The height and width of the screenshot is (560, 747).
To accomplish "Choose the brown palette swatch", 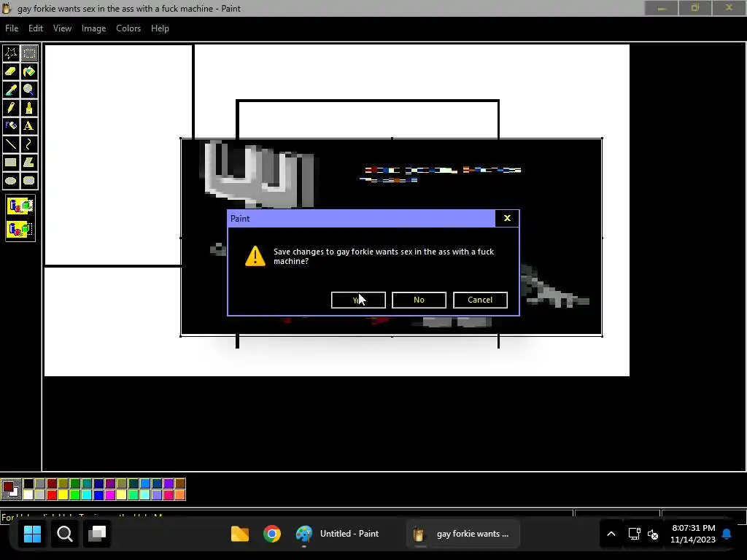I will (180, 484).
